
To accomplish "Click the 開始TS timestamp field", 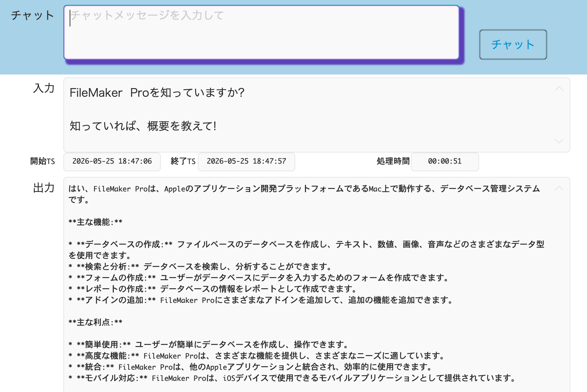I will pos(112,162).
